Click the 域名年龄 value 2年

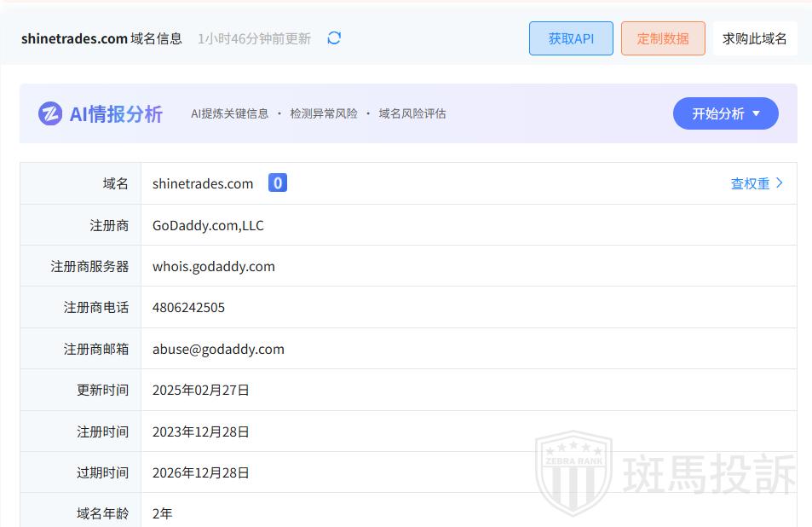click(162, 513)
